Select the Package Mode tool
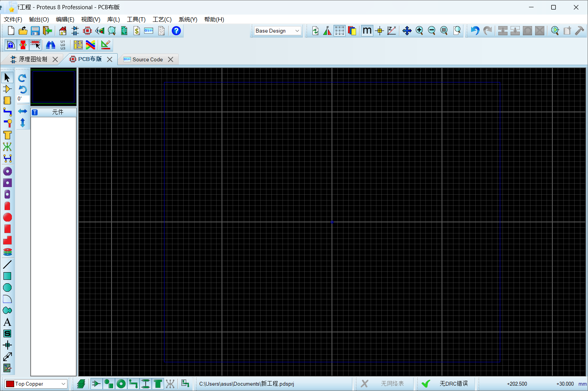 (7, 100)
